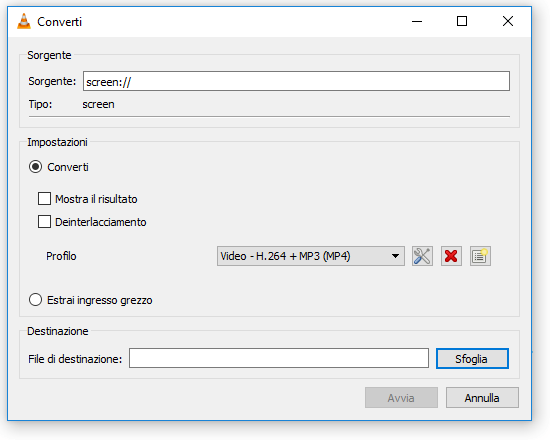
Task: Open the edit profile wrench icon
Action: tap(422, 256)
